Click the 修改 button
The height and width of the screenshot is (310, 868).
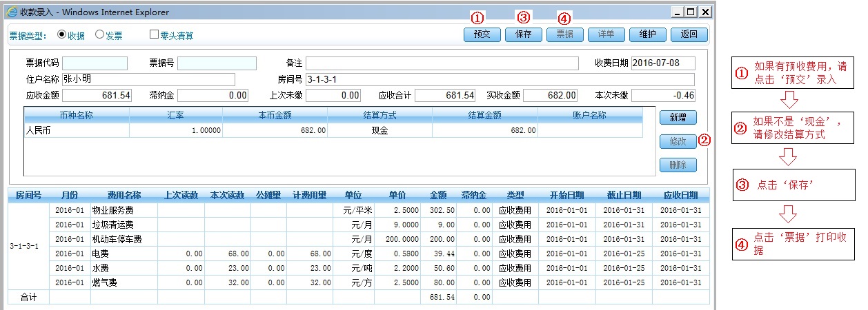[x=678, y=141]
